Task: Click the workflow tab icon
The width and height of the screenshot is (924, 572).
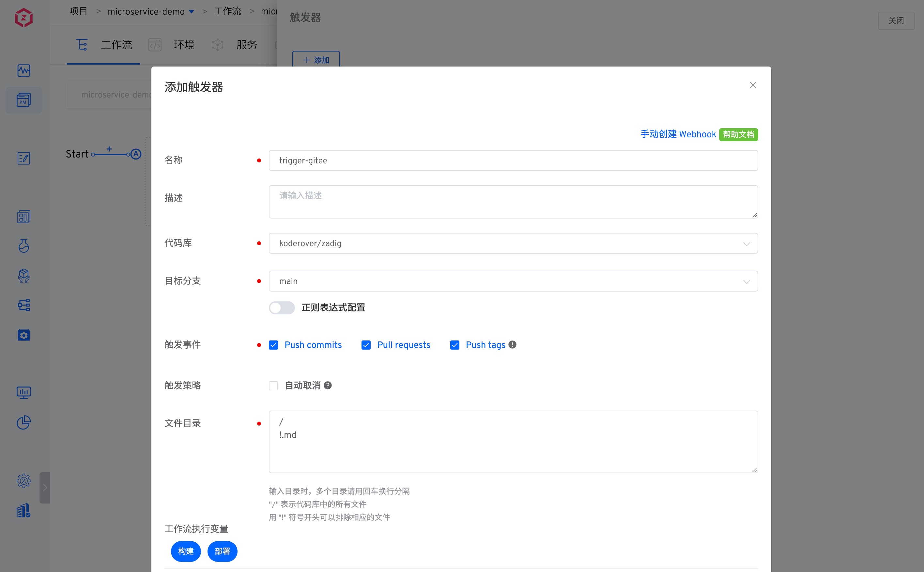Action: click(x=82, y=45)
